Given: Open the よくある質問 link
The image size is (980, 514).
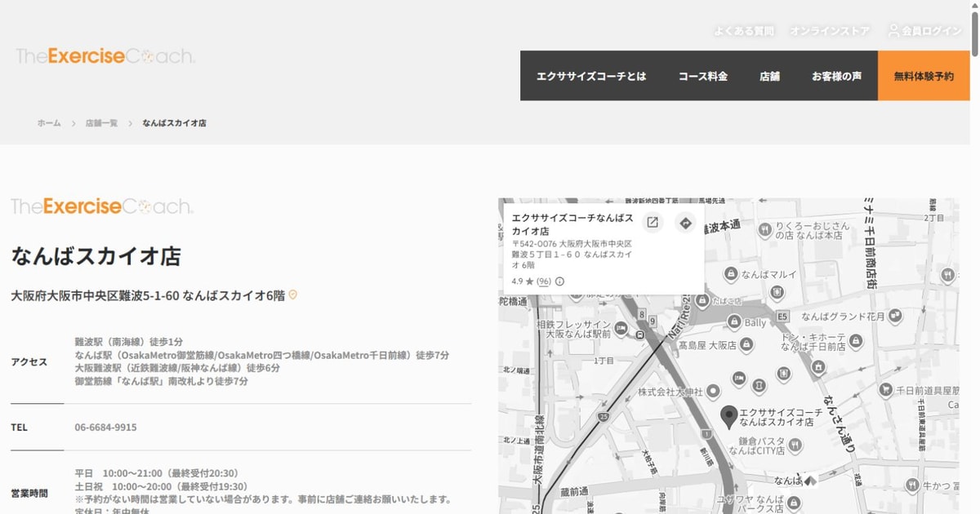Looking at the screenshot, I should point(743,31).
